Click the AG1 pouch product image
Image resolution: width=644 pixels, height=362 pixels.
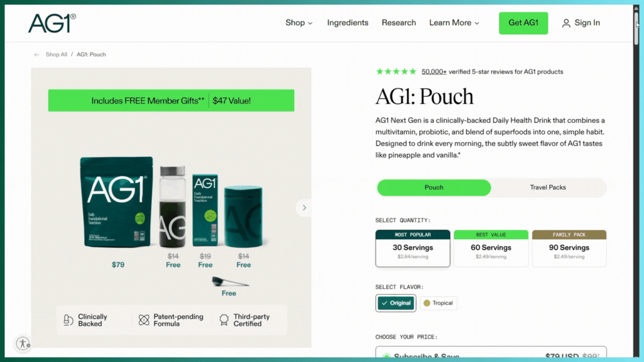pos(117,202)
